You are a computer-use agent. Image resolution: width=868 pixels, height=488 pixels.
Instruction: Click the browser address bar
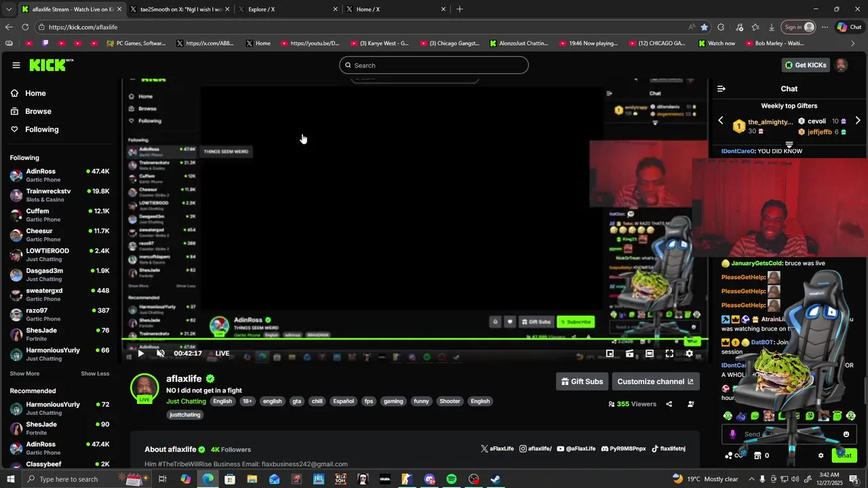(x=366, y=27)
